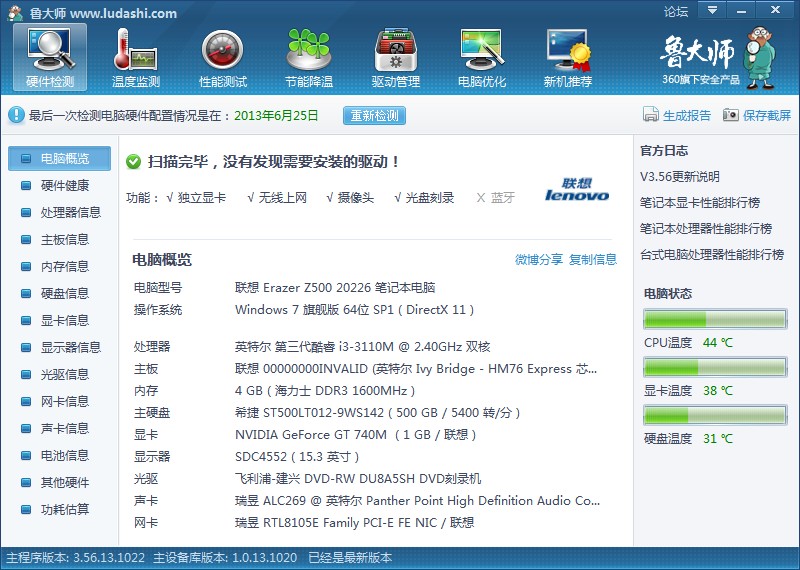Click the printer icon beside 生成报告

point(651,115)
